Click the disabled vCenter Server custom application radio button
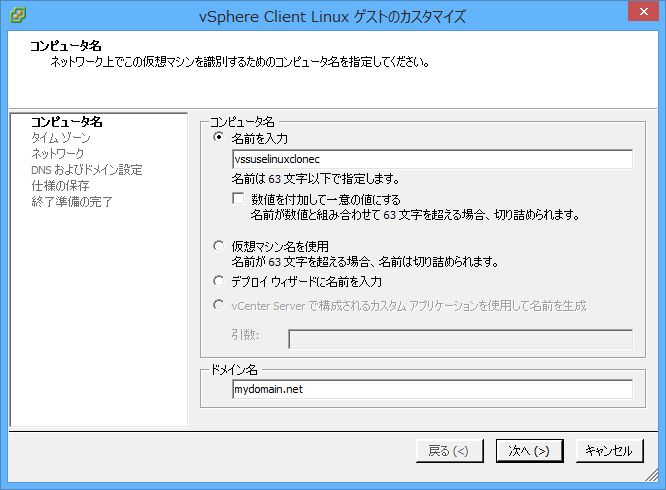The image size is (666, 490). click(x=218, y=304)
